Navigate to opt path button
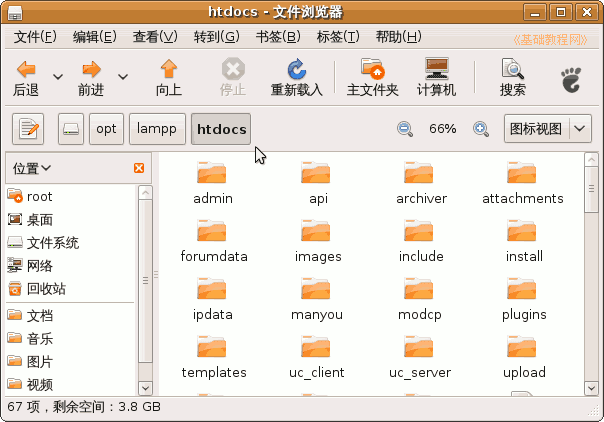 tap(106, 129)
